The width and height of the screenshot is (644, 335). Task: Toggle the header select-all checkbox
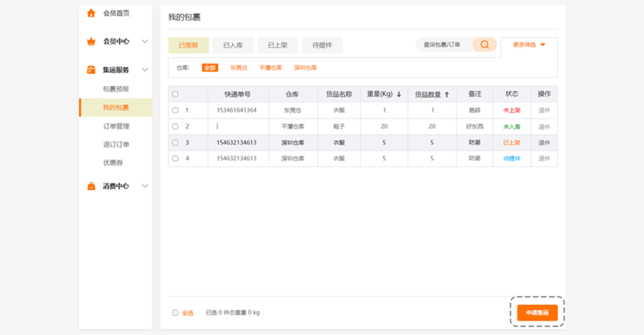[x=176, y=94]
